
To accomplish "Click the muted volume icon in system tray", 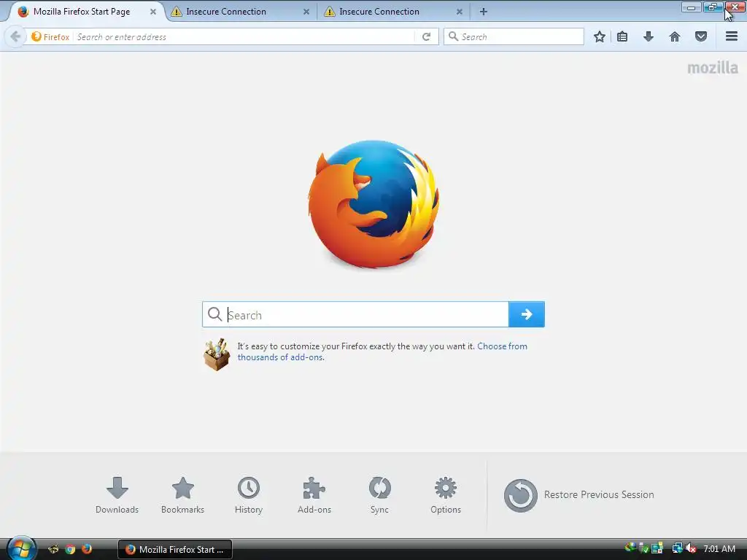I will pyautogui.click(x=691, y=548).
